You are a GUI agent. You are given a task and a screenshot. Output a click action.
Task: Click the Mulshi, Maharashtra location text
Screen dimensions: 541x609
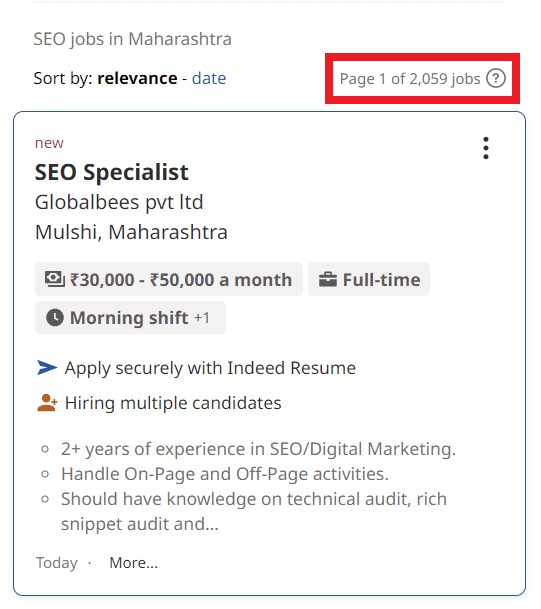(131, 232)
